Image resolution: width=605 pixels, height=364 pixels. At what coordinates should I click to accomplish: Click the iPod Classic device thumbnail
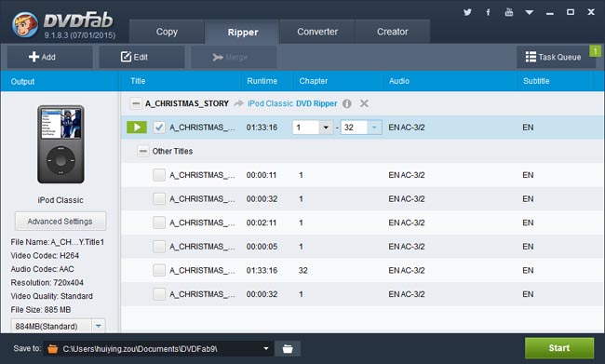(60, 144)
